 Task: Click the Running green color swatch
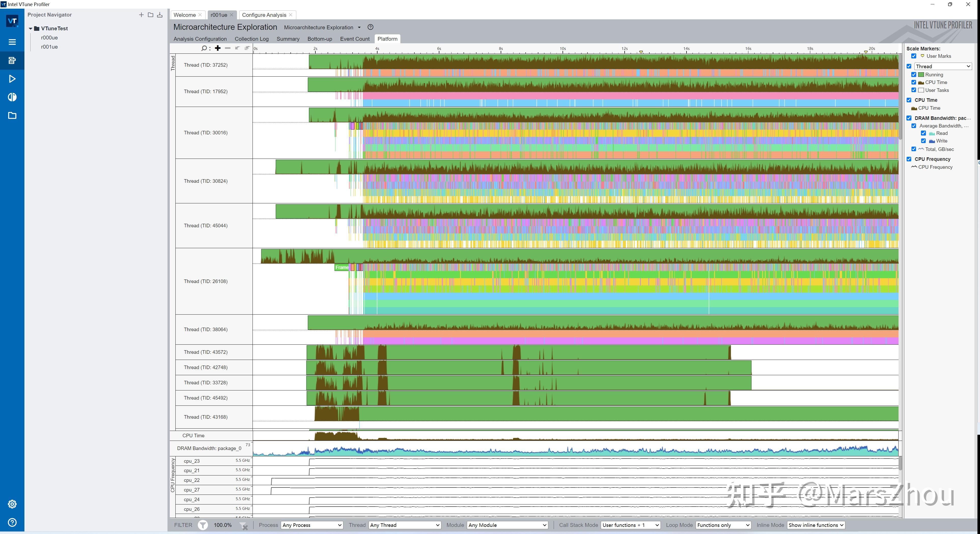(x=921, y=75)
